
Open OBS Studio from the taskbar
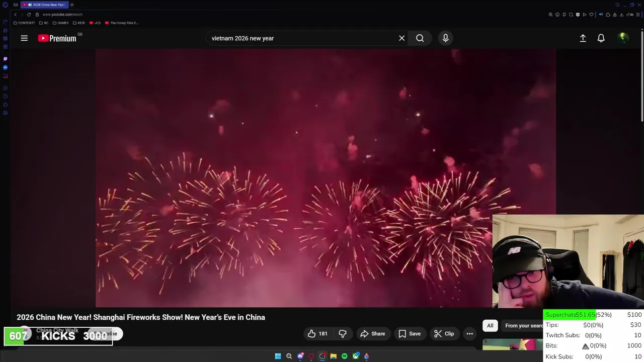pyautogui.click(x=323, y=356)
